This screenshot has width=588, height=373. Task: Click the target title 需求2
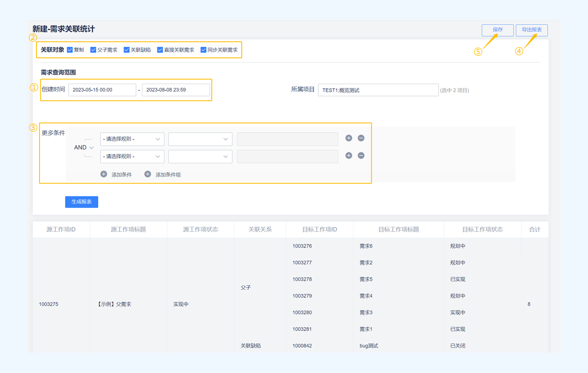[x=366, y=263]
